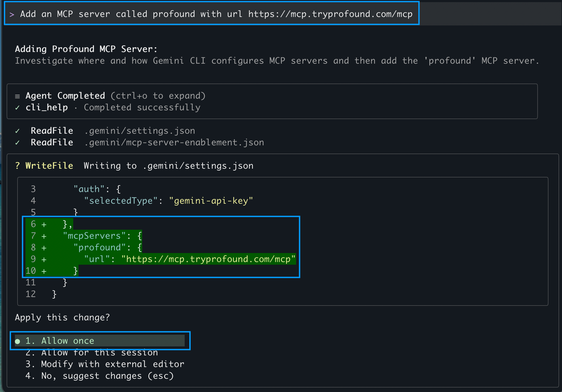Click diff line 3 '"auth": {'
562x392 pixels.
point(97,189)
